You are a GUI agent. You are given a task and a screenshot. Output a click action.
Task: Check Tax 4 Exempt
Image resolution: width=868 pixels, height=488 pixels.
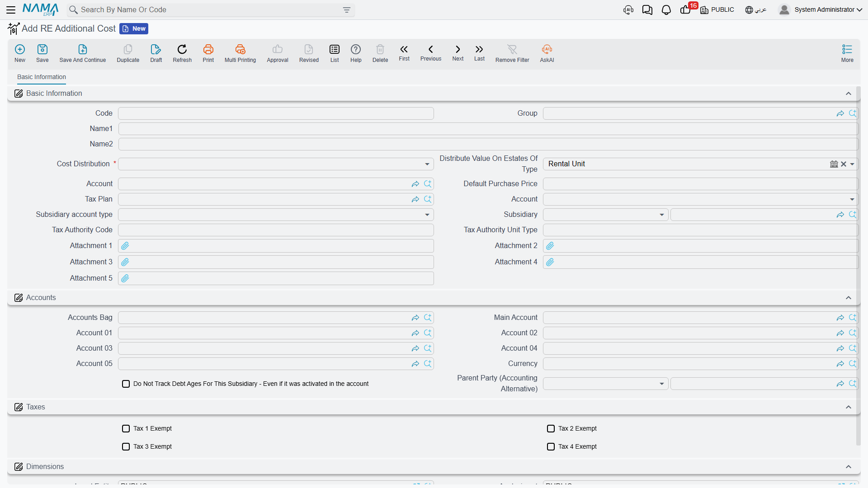tap(551, 446)
